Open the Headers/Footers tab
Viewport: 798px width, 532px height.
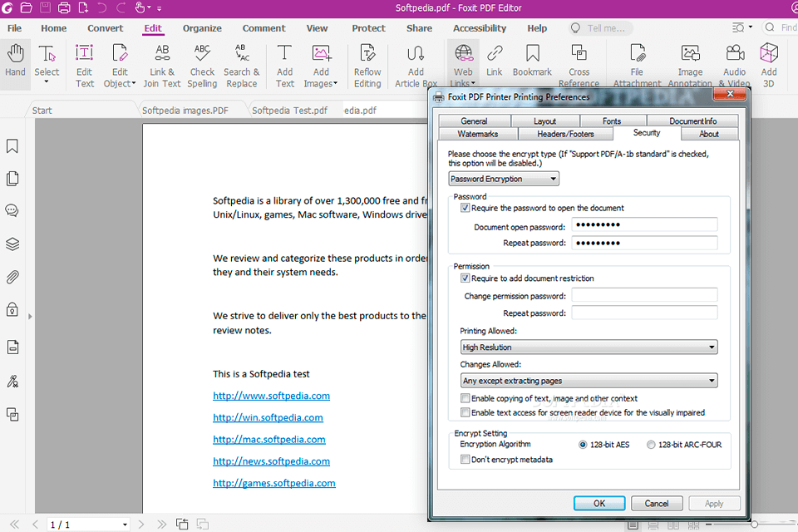coord(565,134)
